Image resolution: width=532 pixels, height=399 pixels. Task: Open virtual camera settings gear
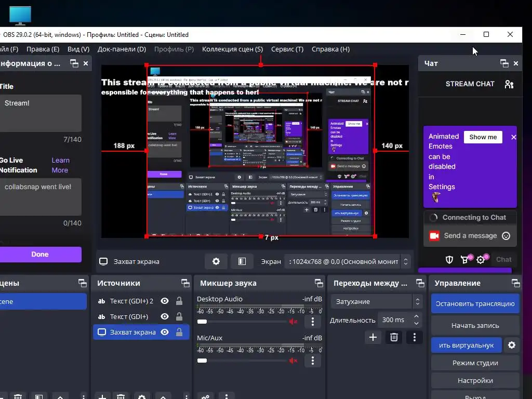pos(512,345)
